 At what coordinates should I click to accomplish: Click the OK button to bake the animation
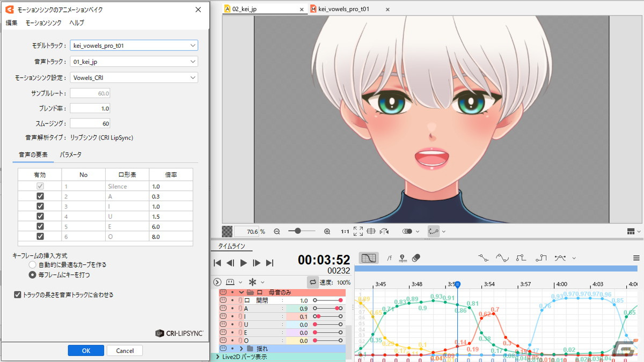pos(86,350)
